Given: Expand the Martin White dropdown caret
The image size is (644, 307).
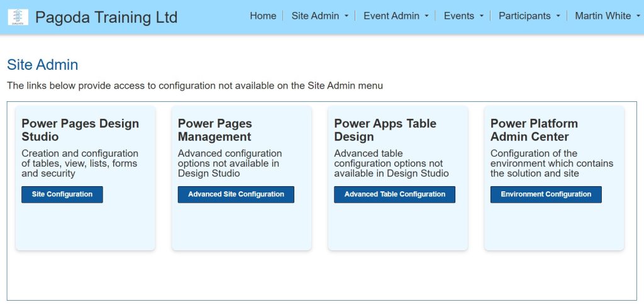Looking at the screenshot, I should (638, 16).
